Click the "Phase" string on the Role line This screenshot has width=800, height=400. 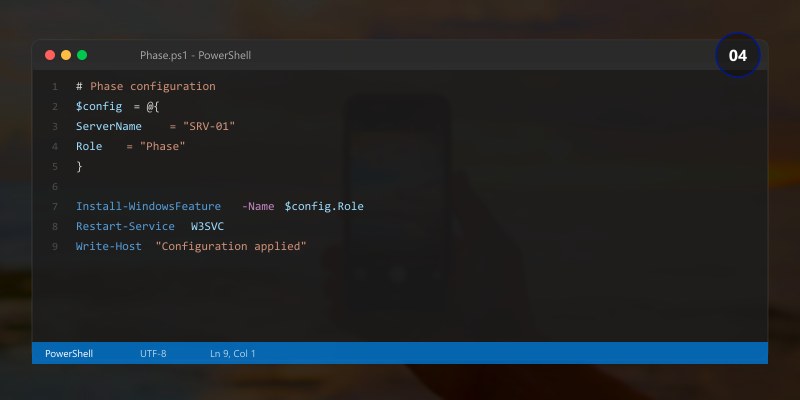coord(163,146)
